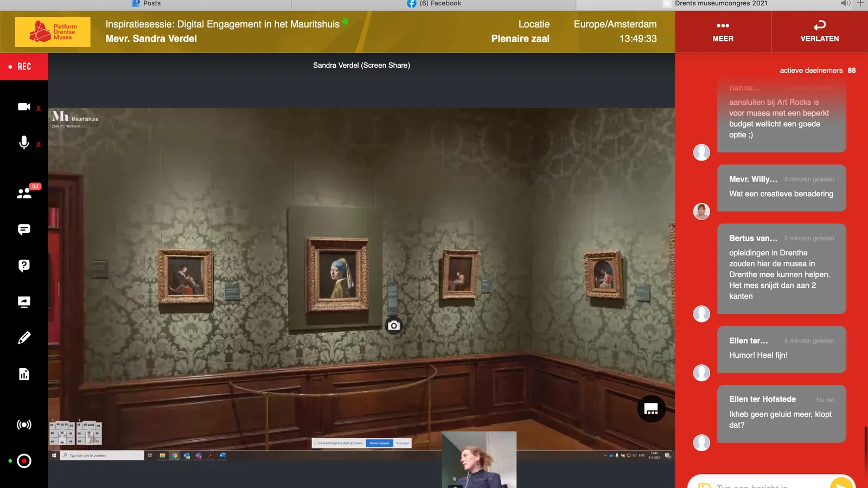The height and width of the screenshot is (488, 868).
Task: Click the REC recording indicator
Action: click(21, 66)
